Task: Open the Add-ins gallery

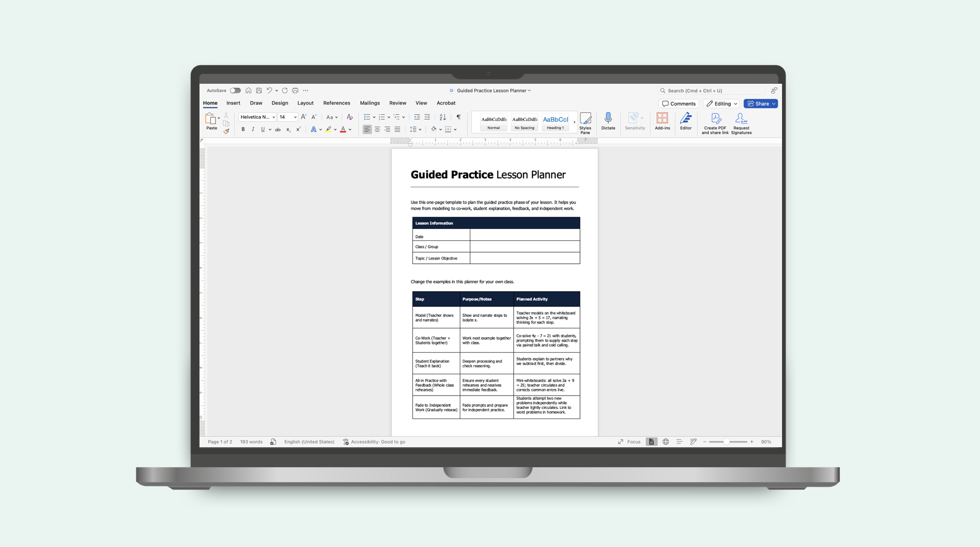Action: (x=662, y=119)
